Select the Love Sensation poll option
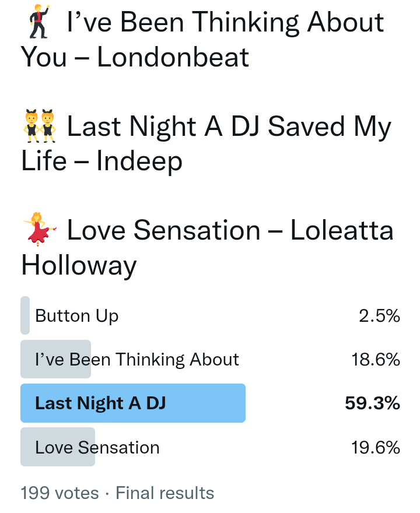 [x=97, y=448]
